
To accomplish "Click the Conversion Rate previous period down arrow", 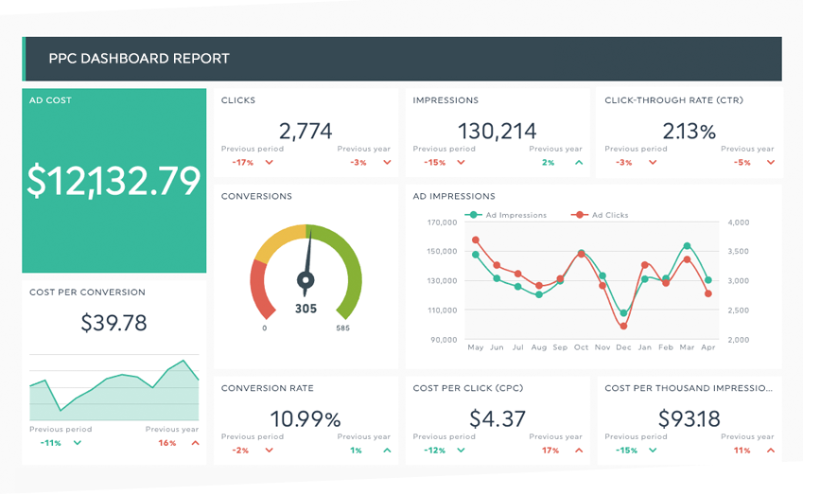I will click(269, 450).
